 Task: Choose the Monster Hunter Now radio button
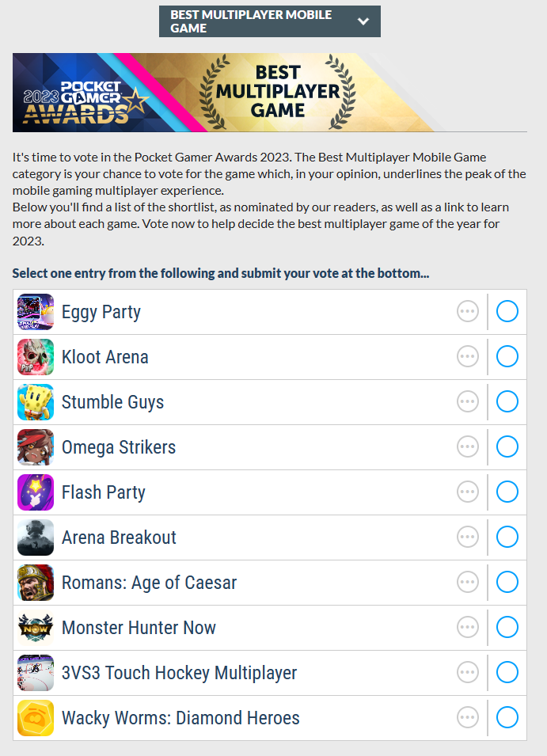(x=507, y=628)
